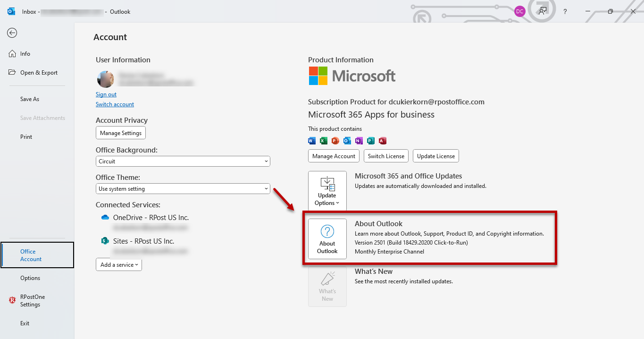Screen dimensions: 644x339
Task: Open the Add a service dropdown
Action: coord(119,265)
